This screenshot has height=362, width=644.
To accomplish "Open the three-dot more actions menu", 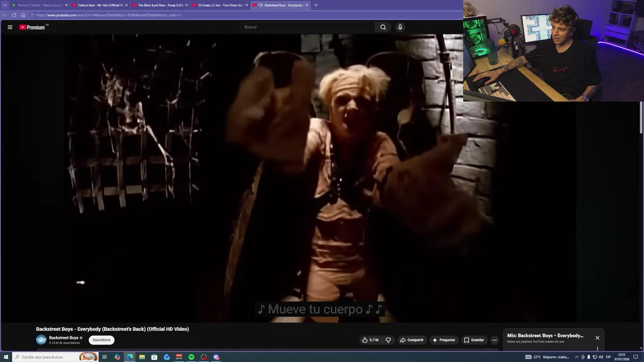I will (495, 340).
